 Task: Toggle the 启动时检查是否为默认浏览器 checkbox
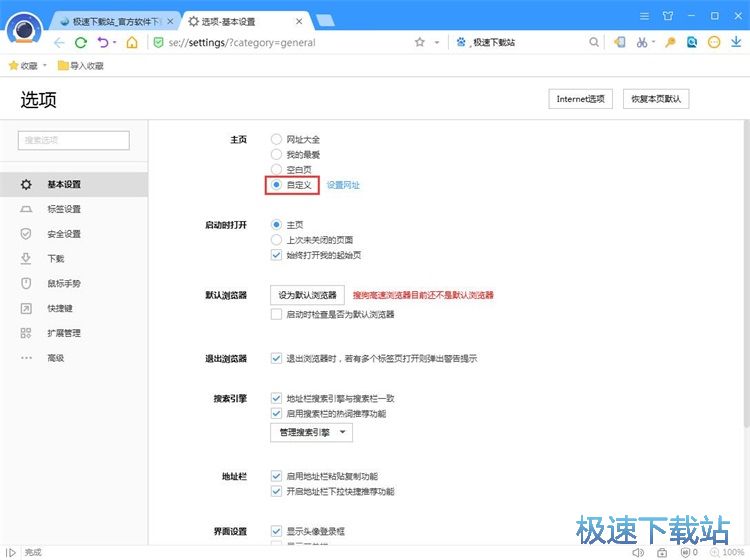276,314
